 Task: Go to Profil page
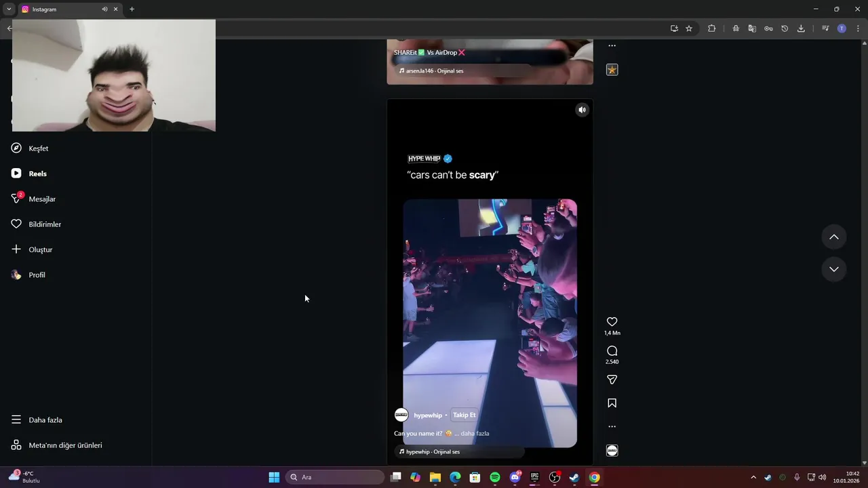37,275
